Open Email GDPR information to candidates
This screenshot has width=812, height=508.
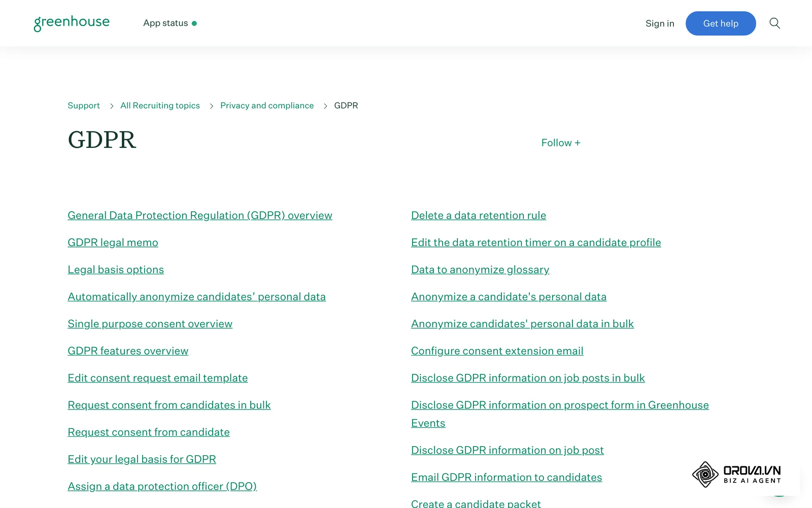(x=506, y=478)
